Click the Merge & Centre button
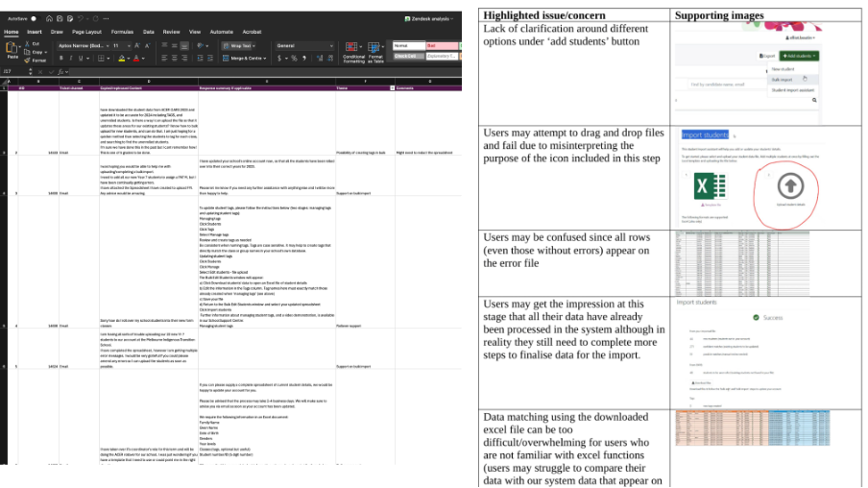This screenshot has width=868, height=488. pos(244,59)
